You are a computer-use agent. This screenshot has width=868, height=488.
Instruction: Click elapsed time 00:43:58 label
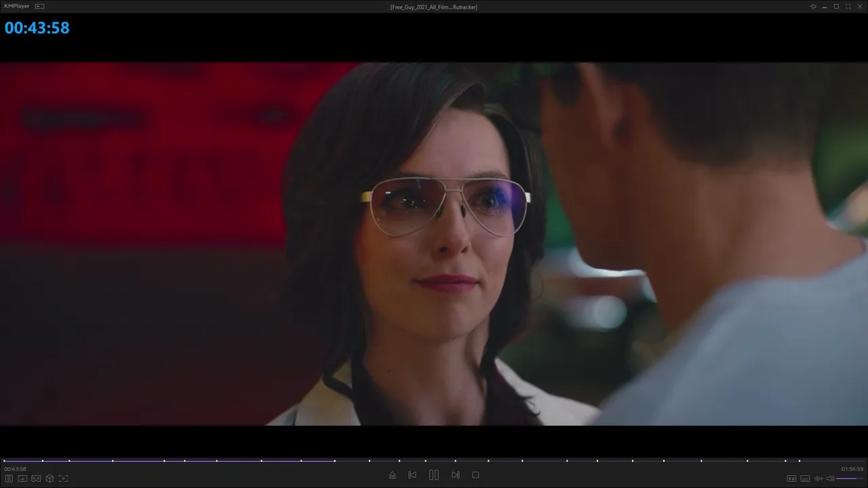[15, 469]
